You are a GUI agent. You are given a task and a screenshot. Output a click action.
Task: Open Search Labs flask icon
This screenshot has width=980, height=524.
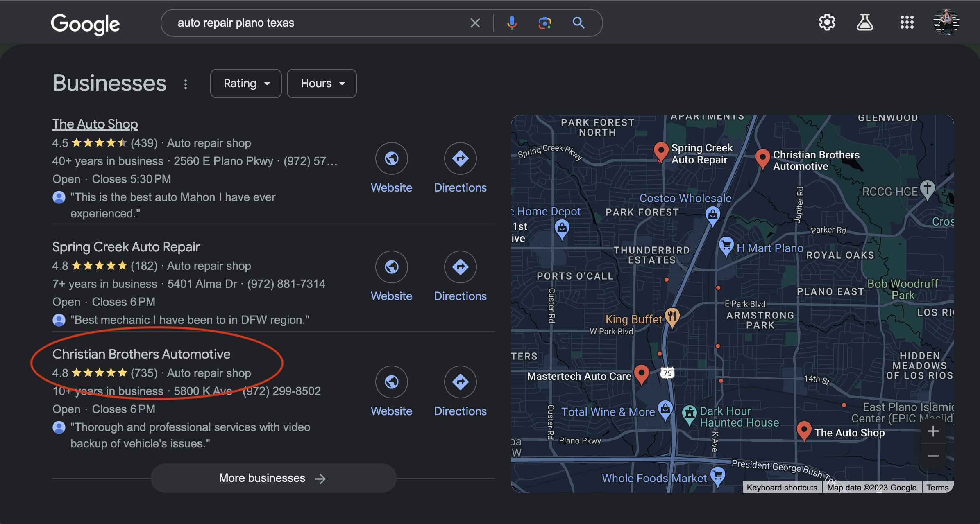point(865,22)
